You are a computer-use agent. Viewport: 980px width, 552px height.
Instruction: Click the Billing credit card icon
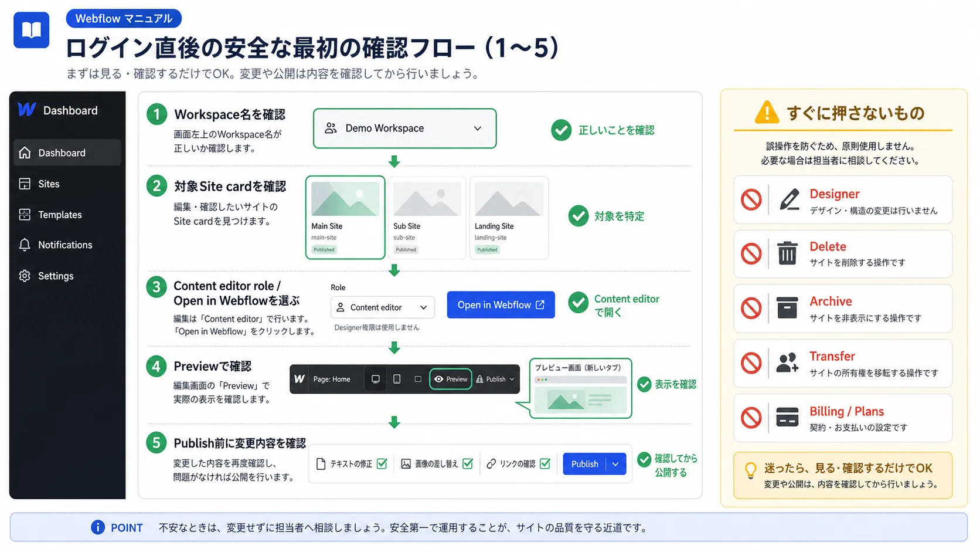(787, 417)
